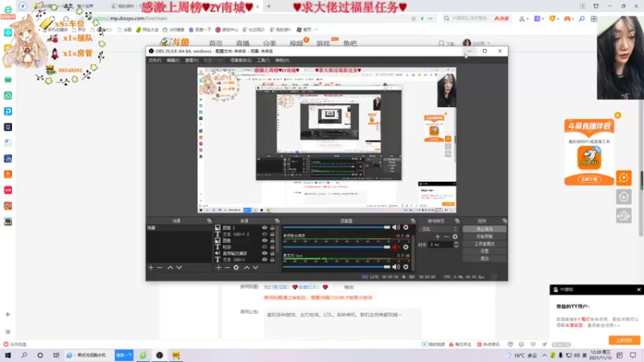Open the grid apps icon in the browser toolbar
644x362 pixels.
594,19
